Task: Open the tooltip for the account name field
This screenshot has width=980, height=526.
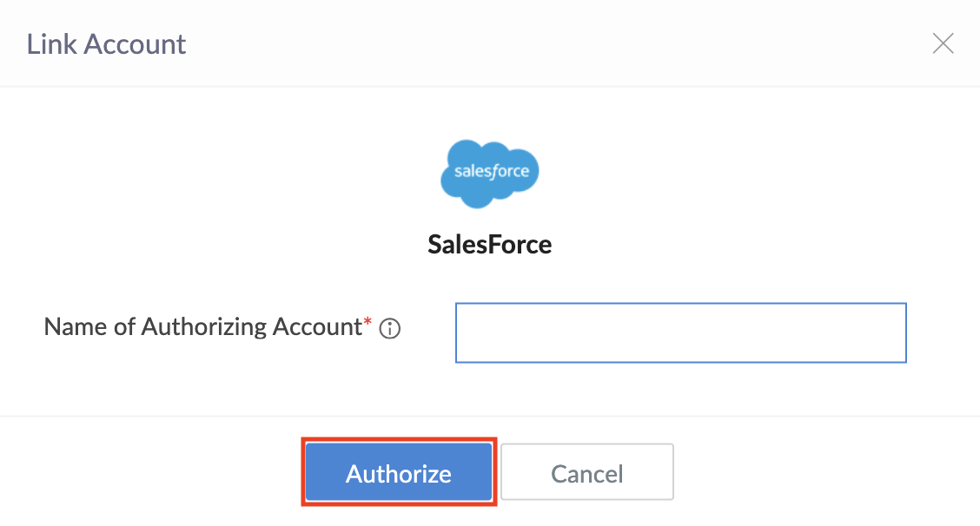Action: pos(390,329)
